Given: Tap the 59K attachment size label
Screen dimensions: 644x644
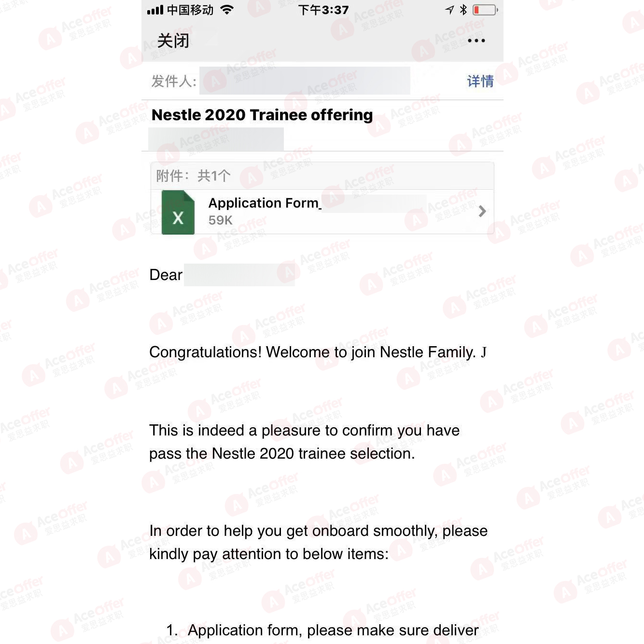Looking at the screenshot, I should click(x=220, y=220).
